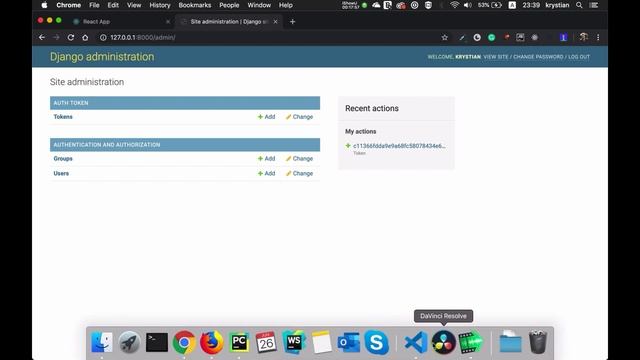The image size is (640, 360).
Task: Open Notes app in dock
Action: click(322, 342)
